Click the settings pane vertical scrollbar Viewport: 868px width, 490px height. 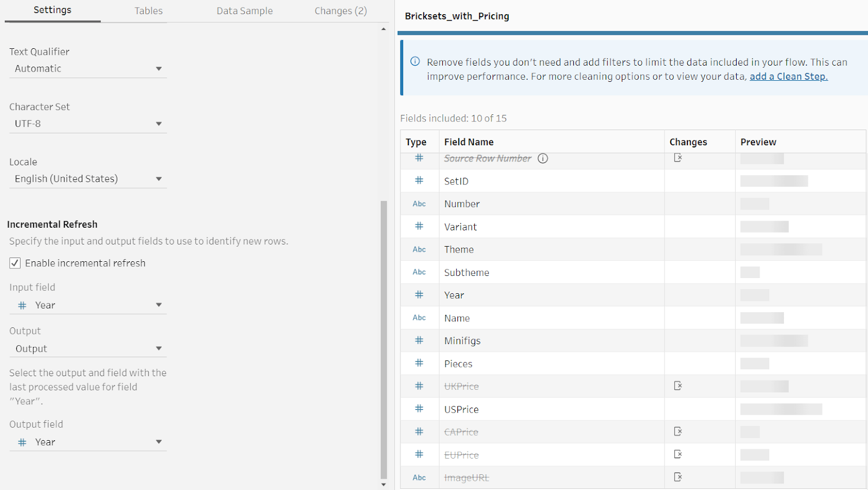click(x=384, y=336)
